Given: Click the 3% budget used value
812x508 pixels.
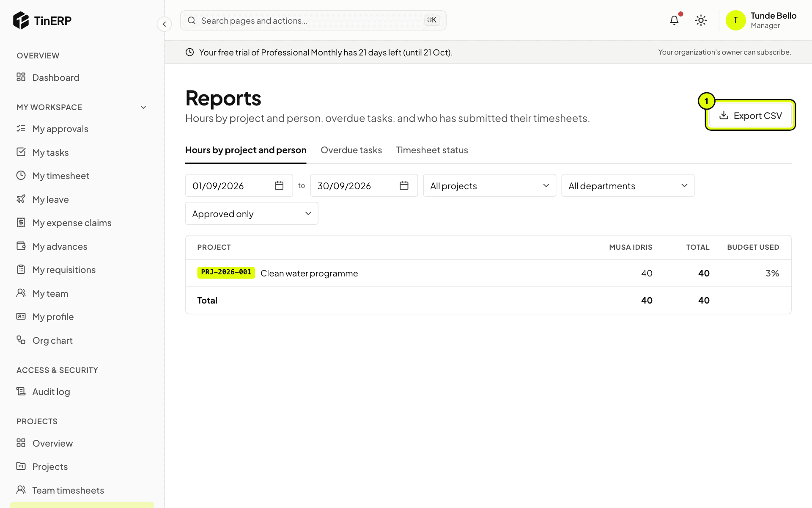Looking at the screenshot, I should 772,273.
